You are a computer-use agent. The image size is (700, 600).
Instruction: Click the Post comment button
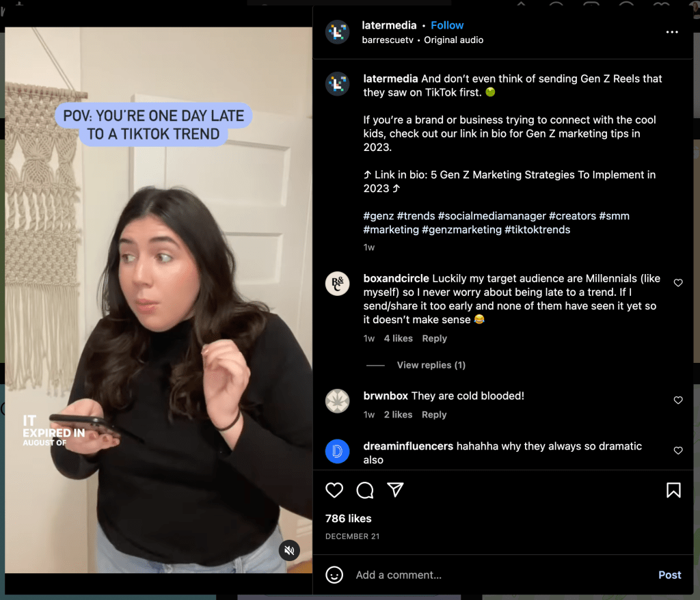click(670, 575)
